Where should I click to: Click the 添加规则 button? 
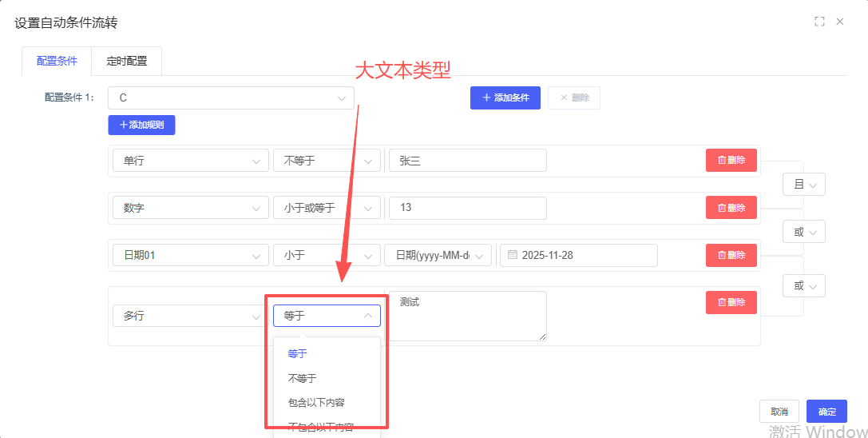141,125
